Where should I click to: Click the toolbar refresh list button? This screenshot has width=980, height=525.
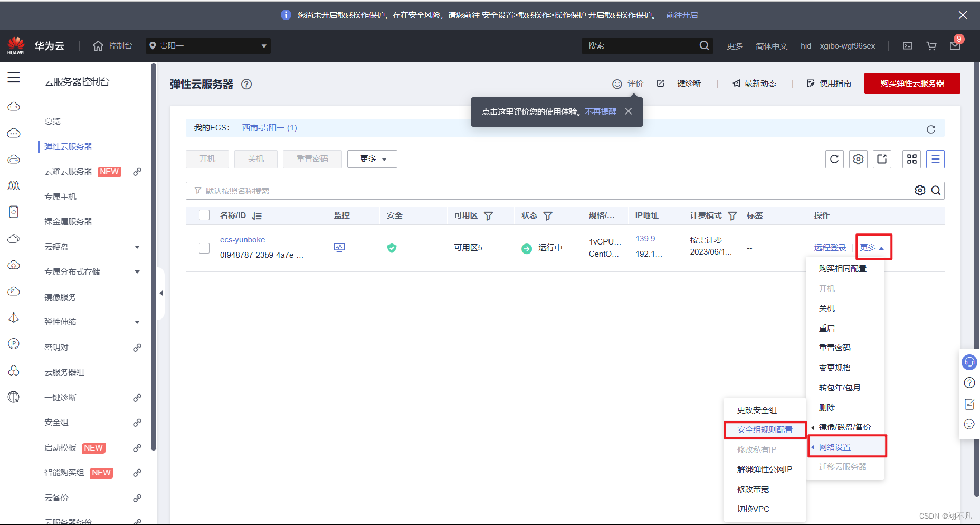click(x=834, y=159)
